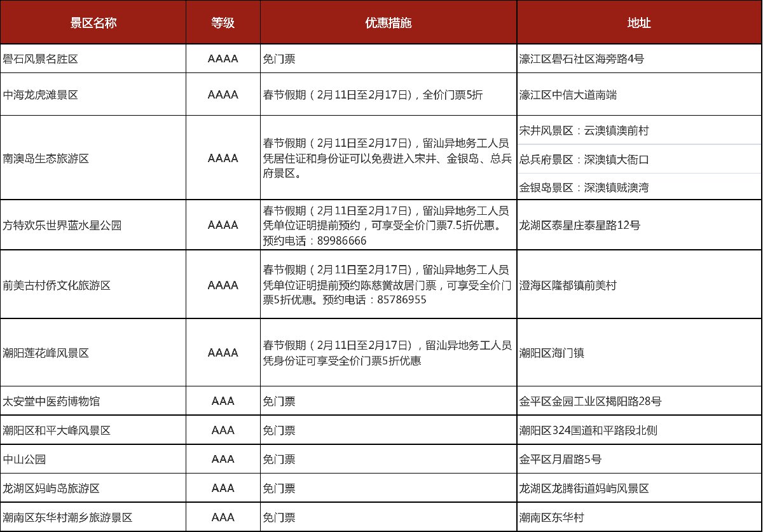Click the 太安堂中医药博物馆 cell
The height and width of the screenshot is (532, 763).
(52, 401)
